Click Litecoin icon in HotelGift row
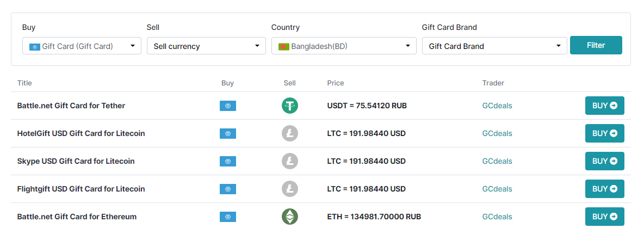This screenshot has width=644, height=228. click(x=290, y=133)
